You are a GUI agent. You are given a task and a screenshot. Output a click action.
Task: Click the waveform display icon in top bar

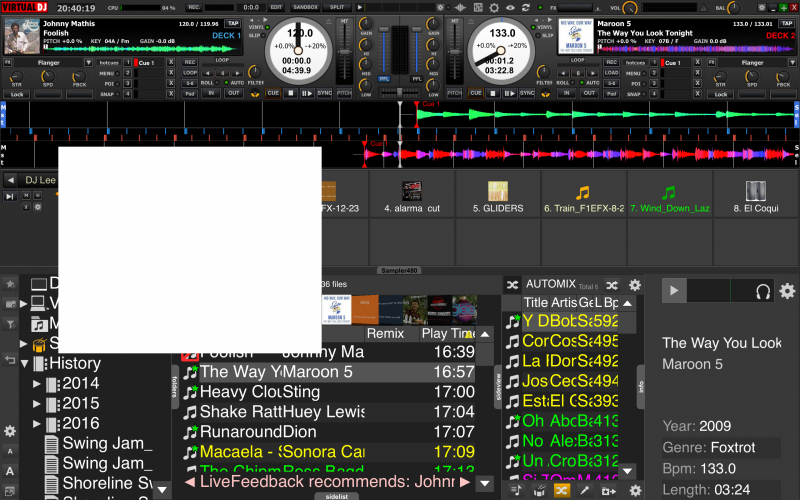click(x=460, y=8)
